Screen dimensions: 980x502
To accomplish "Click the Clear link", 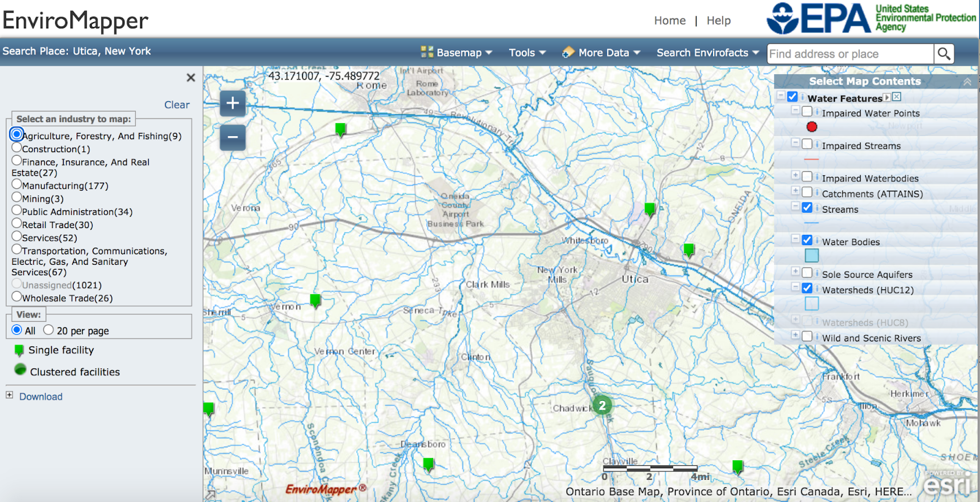I will 177,105.
